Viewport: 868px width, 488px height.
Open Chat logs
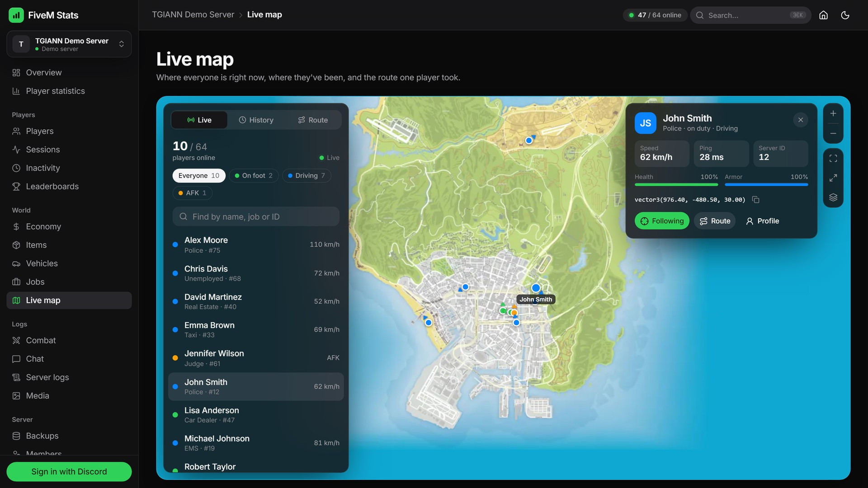point(69,359)
